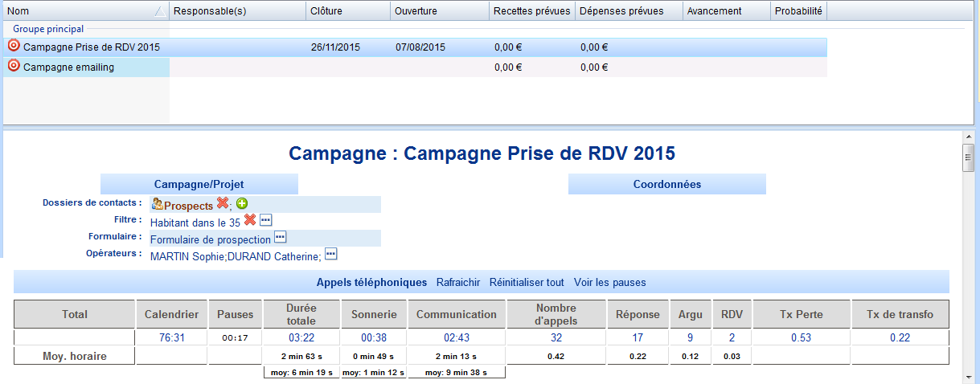This screenshot has width=980, height=384.
Task: Click target icon of Campagne emailing
Action: pyautogui.click(x=14, y=66)
